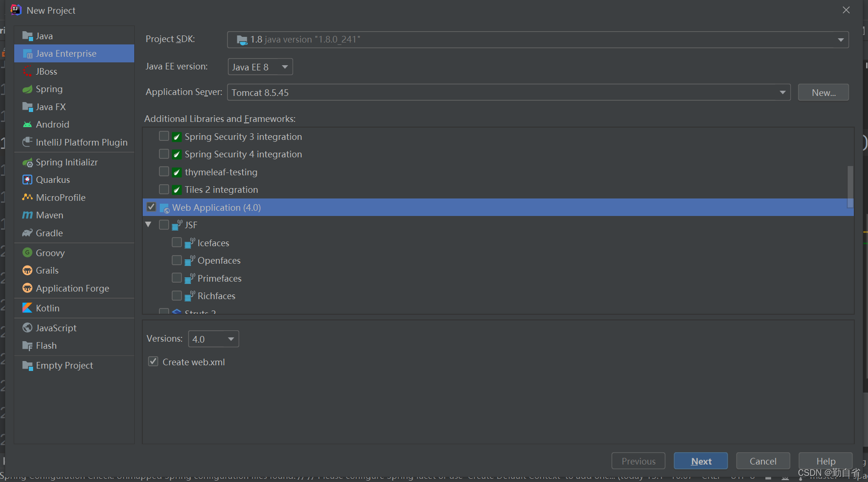This screenshot has width=868, height=482.
Task: Click the IntelliJ Platform Plugin icon
Action: coord(27,142)
